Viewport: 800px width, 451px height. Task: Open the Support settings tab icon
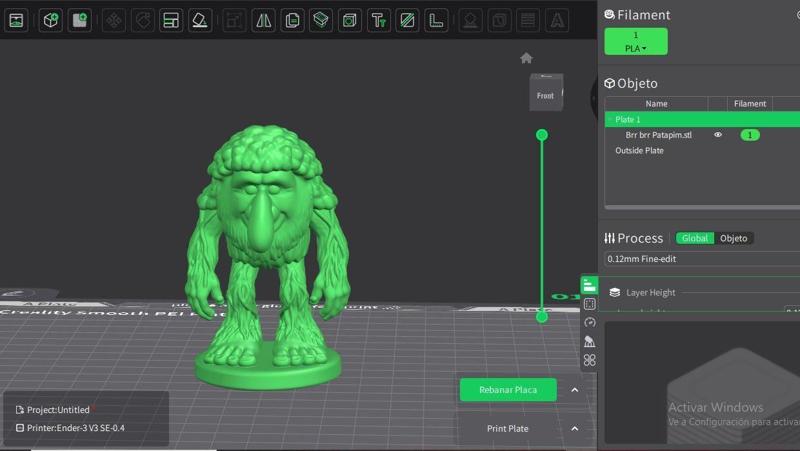point(589,341)
